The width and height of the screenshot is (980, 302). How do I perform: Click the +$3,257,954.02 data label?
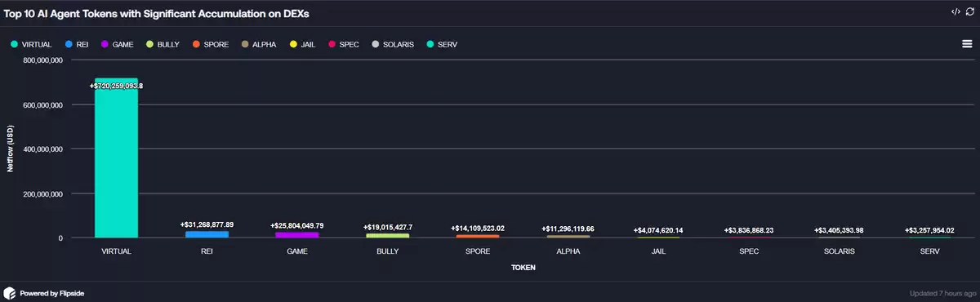(929, 230)
